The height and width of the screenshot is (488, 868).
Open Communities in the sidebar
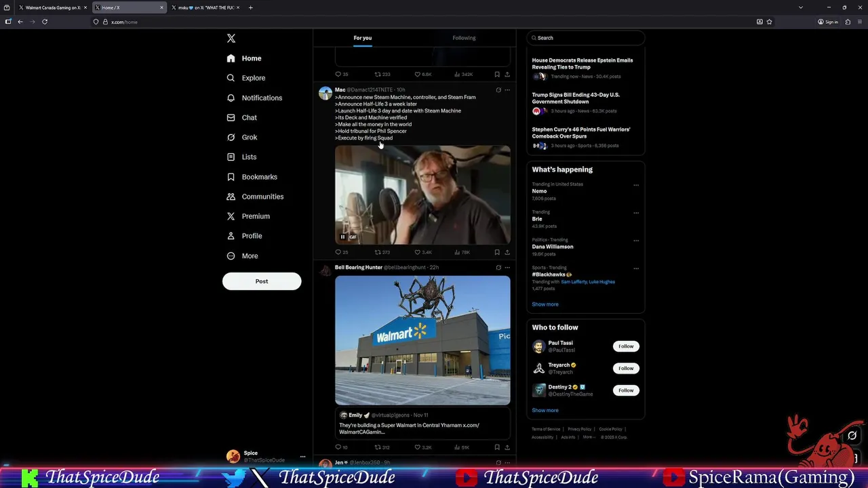tap(255, 197)
